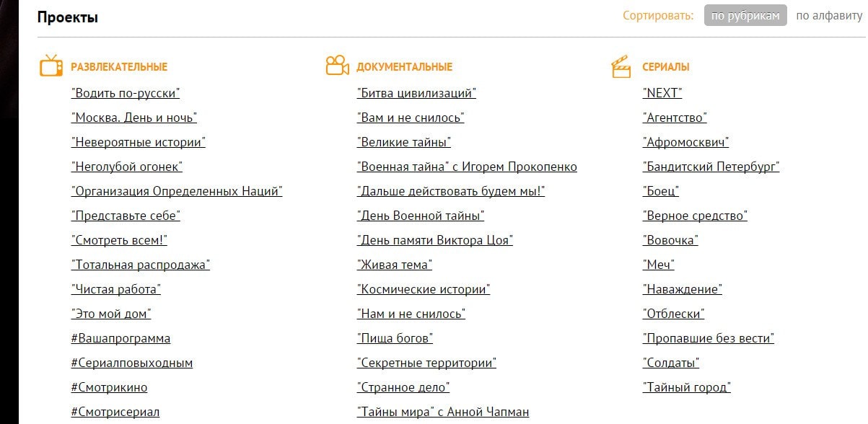
Task: Open "Тайны мира" с Анной Чапман
Action: tap(442, 412)
